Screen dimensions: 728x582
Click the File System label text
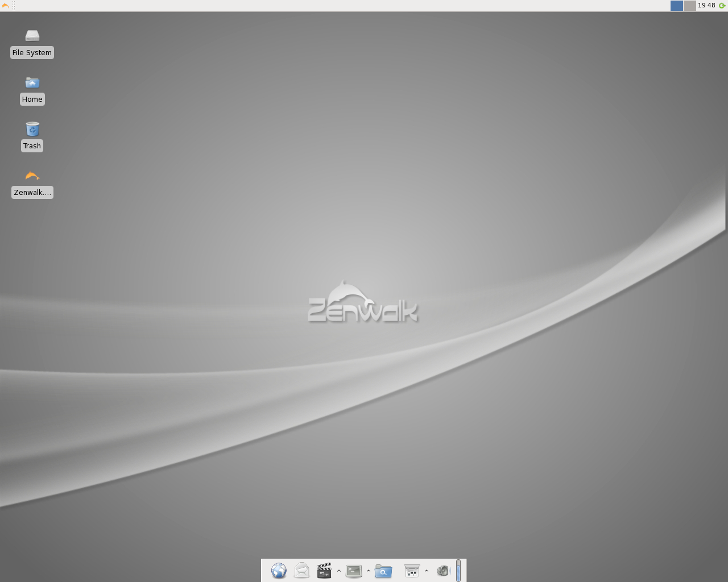(x=32, y=53)
